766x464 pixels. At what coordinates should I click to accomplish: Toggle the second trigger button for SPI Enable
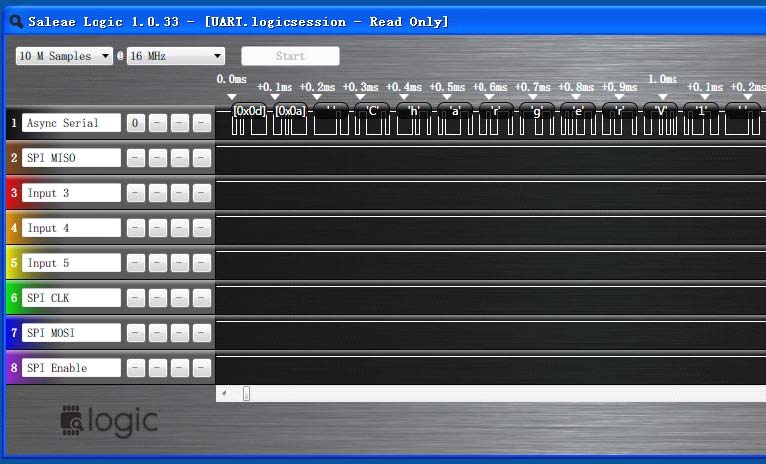158,368
